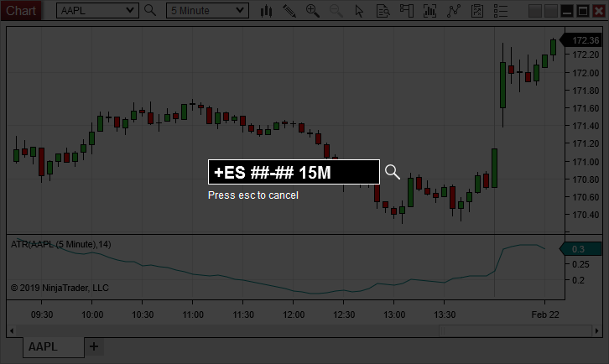Select the drawing tools pencil icon
This screenshot has width=609, height=364.
click(289, 10)
